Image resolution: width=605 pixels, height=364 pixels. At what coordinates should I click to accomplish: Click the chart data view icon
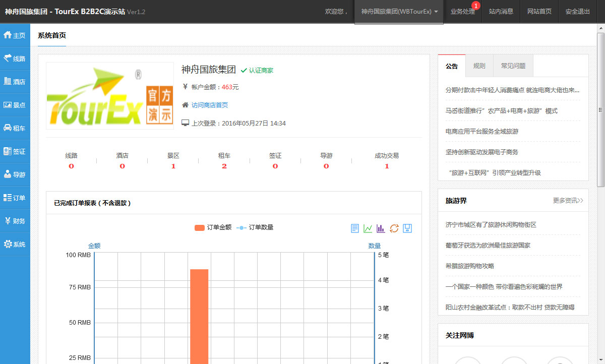(355, 228)
